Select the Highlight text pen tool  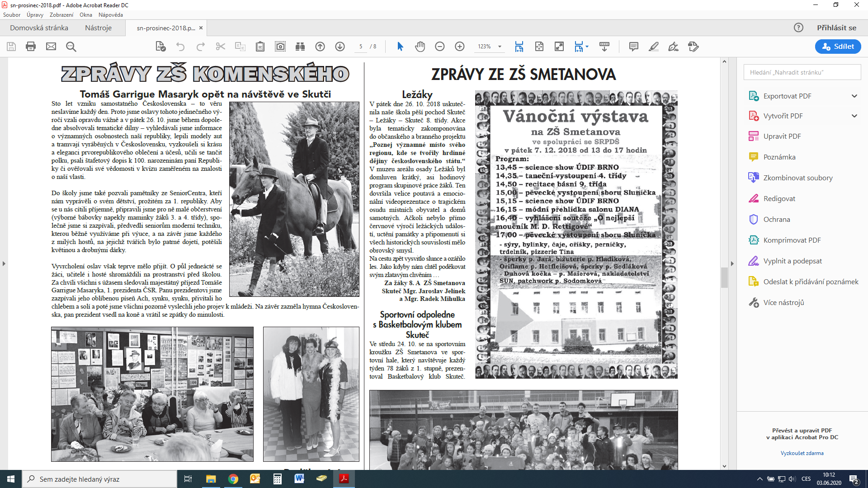coord(654,47)
